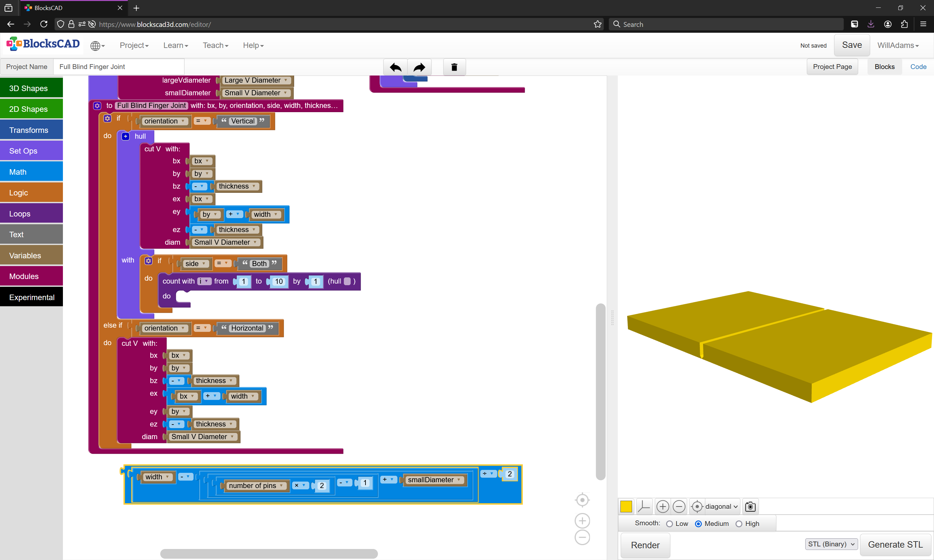Take a snapshot with the camera icon

coord(750,507)
